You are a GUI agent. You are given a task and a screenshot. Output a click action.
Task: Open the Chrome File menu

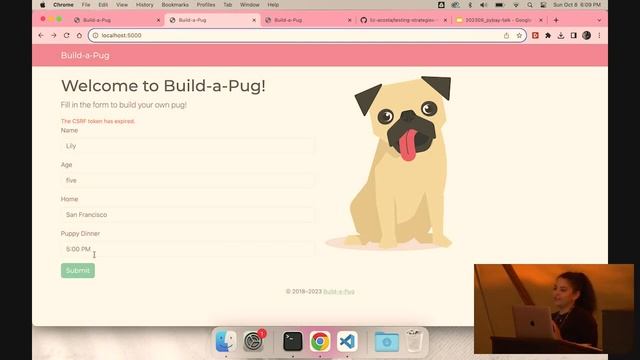(x=86, y=5)
